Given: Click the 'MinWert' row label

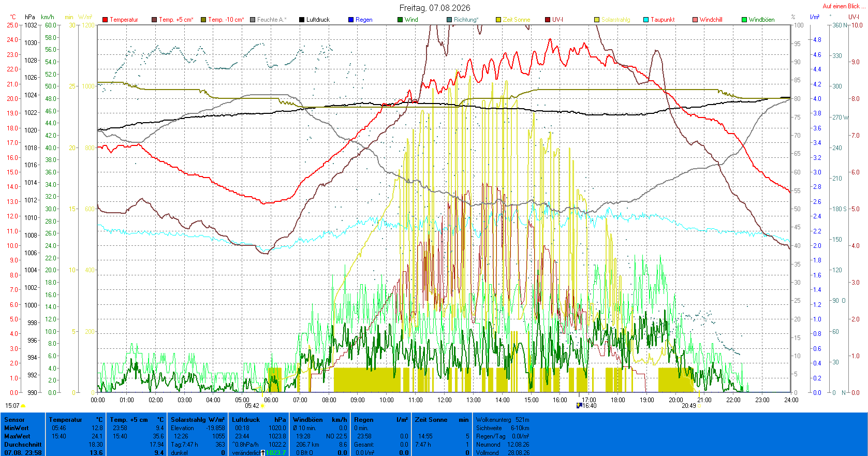Looking at the screenshot, I should point(17,428).
